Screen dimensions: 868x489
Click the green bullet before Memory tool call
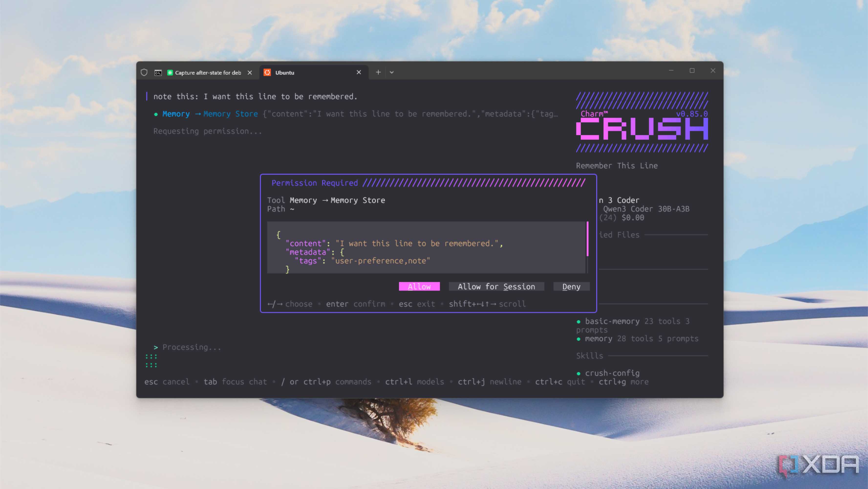point(156,114)
